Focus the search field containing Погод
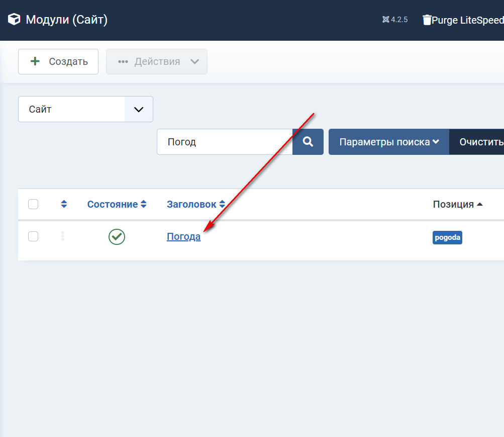 tap(225, 142)
